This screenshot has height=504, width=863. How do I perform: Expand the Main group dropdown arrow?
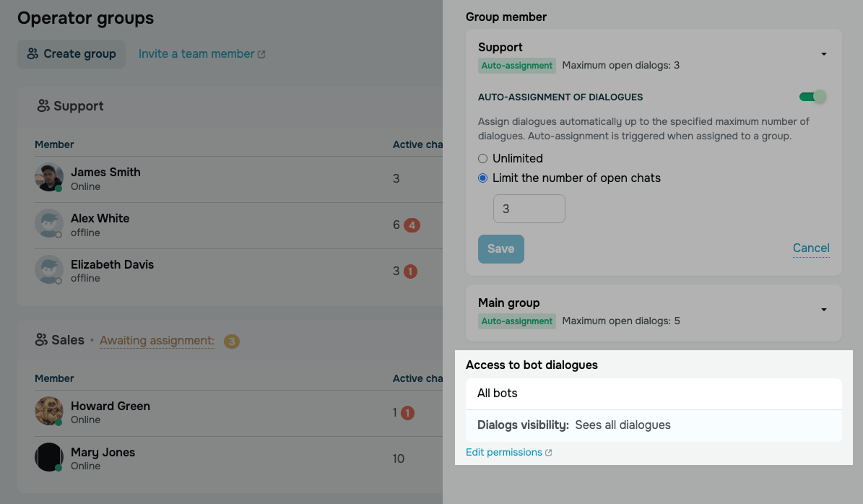pyautogui.click(x=824, y=310)
